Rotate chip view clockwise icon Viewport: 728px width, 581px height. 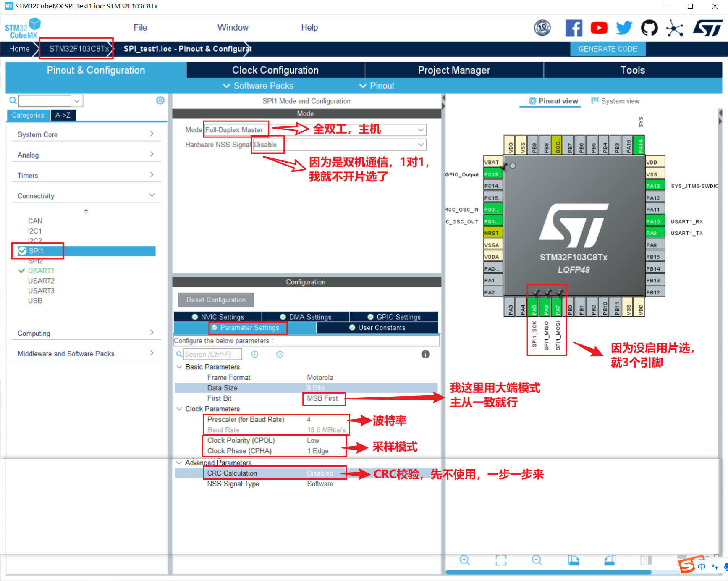tap(573, 560)
